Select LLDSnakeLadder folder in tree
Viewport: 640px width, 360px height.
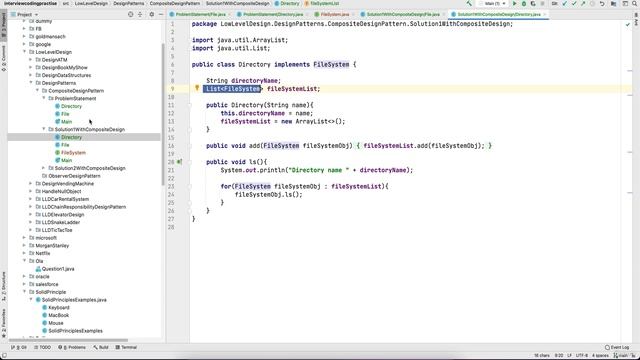pos(60,222)
